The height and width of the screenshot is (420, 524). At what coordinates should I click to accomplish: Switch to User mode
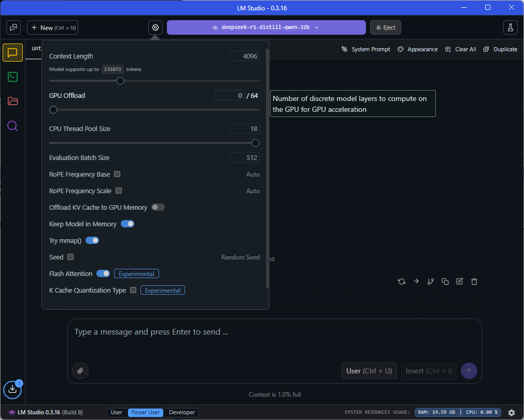(x=117, y=412)
